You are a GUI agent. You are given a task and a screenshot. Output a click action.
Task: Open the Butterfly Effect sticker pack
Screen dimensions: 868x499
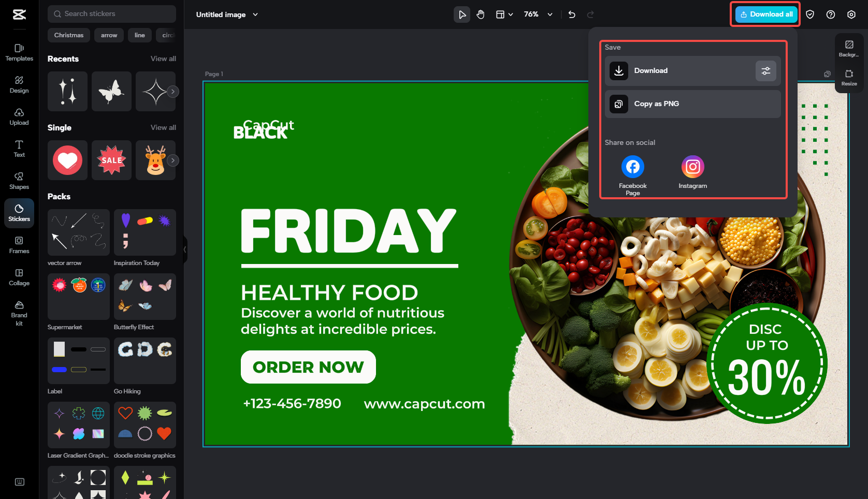pyautogui.click(x=145, y=297)
